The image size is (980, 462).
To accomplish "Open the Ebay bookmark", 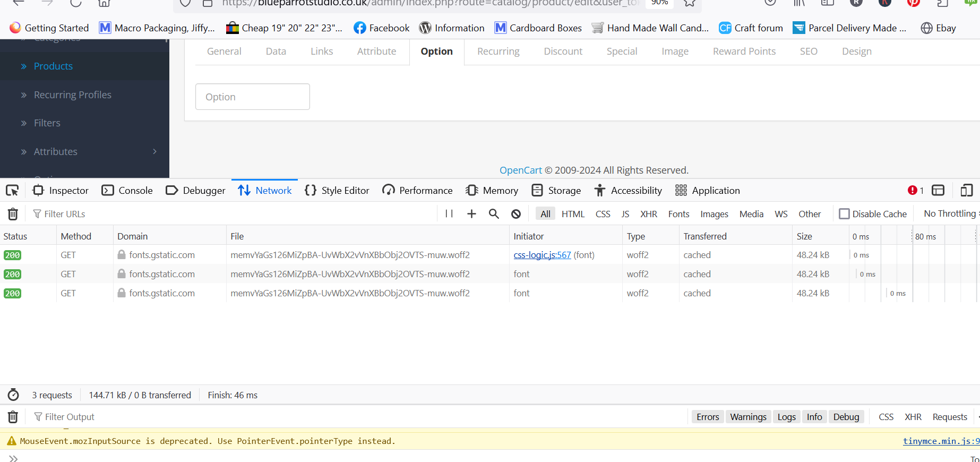I will click(939, 28).
